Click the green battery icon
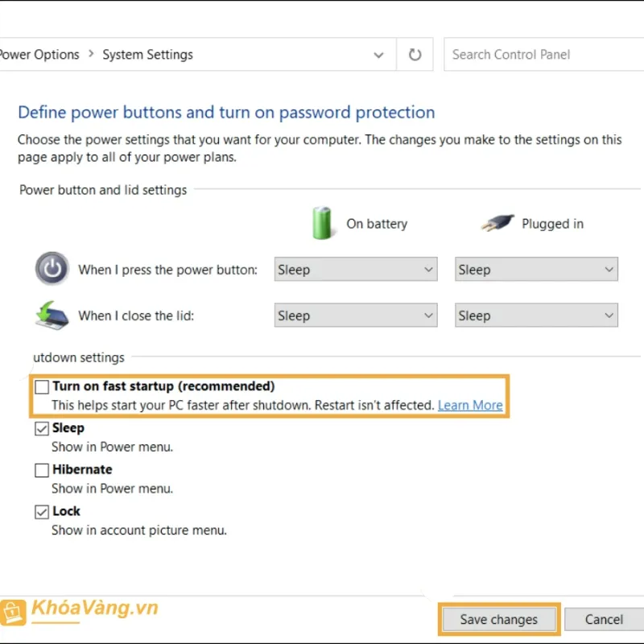The height and width of the screenshot is (644, 644). [x=322, y=223]
